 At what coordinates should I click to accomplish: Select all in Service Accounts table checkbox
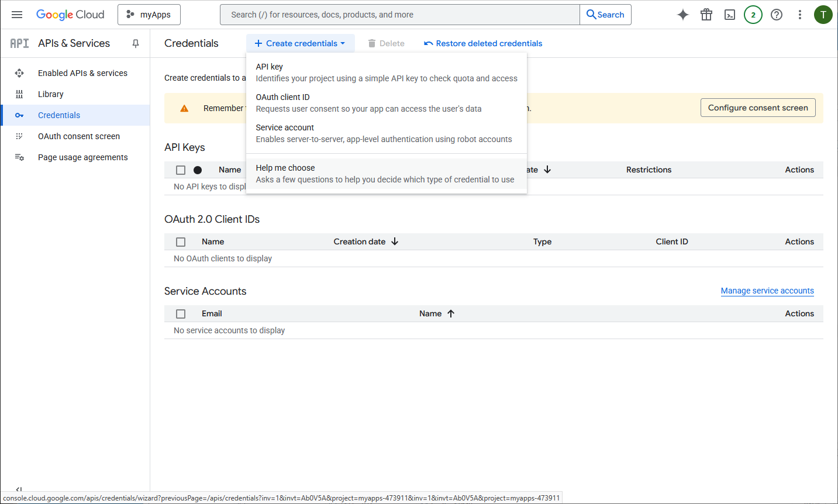point(181,314)
